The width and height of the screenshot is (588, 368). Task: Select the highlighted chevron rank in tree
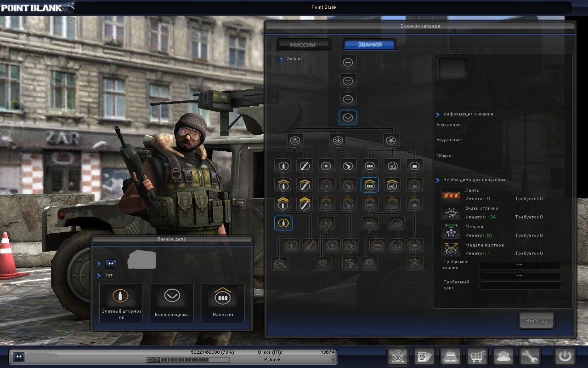[348, 118]
